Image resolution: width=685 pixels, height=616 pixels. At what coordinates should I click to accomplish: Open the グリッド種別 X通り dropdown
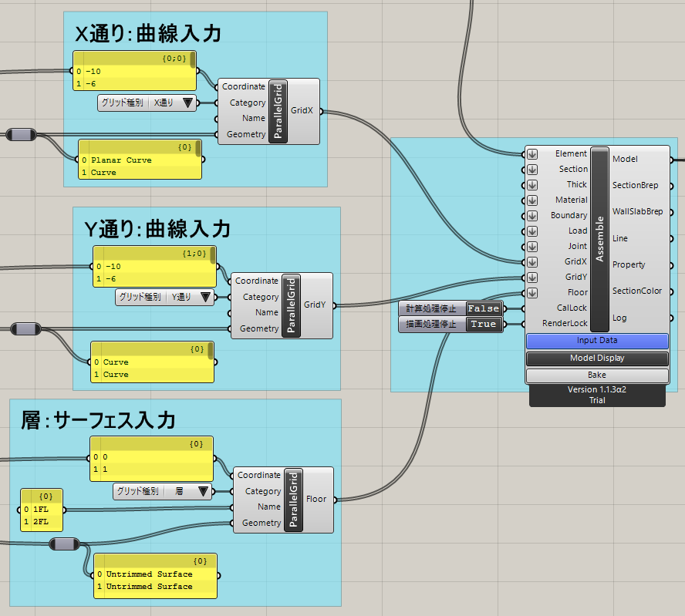click(x=187, y=103)
